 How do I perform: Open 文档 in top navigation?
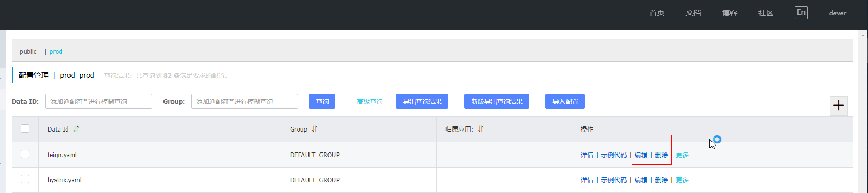(x=693, y=13)
